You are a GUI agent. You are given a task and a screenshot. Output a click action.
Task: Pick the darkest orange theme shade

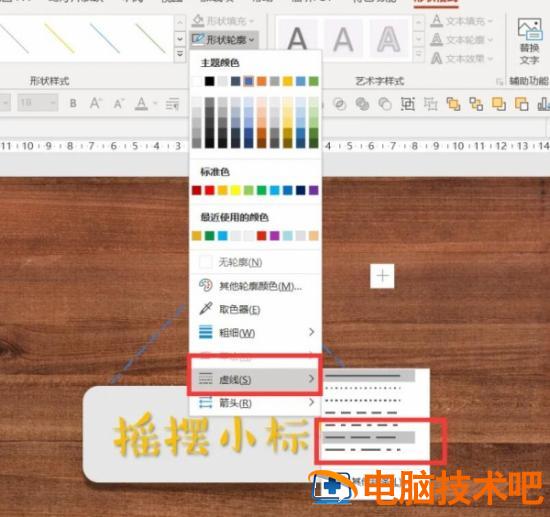click(262, 143)
